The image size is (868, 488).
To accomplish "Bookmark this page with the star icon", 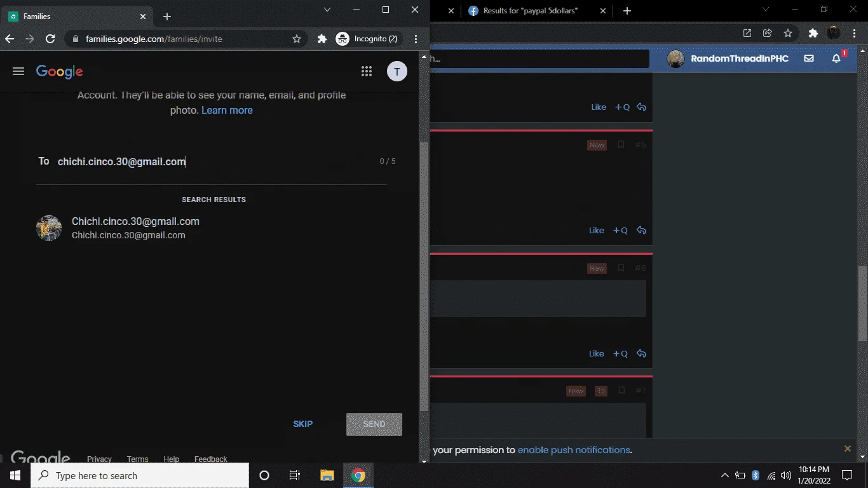I will click(297, 39).
